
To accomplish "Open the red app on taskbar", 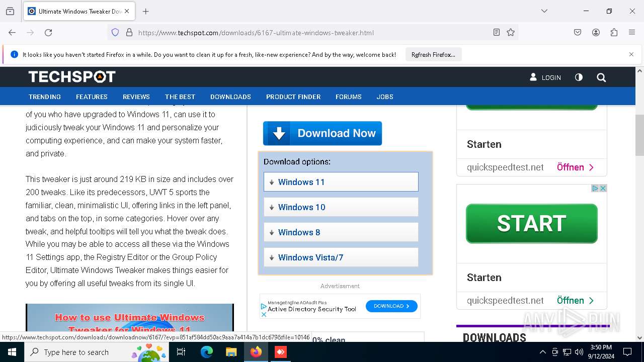I will (280, 352).
